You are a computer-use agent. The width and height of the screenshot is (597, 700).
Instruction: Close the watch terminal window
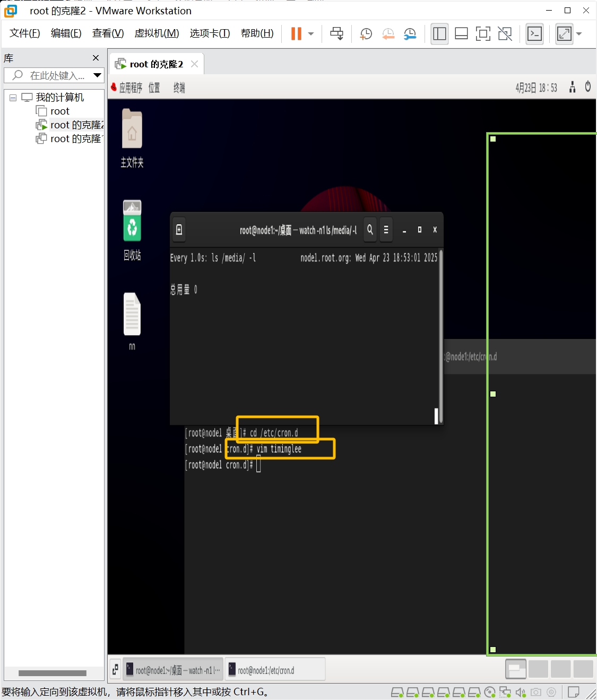(435, 230)
